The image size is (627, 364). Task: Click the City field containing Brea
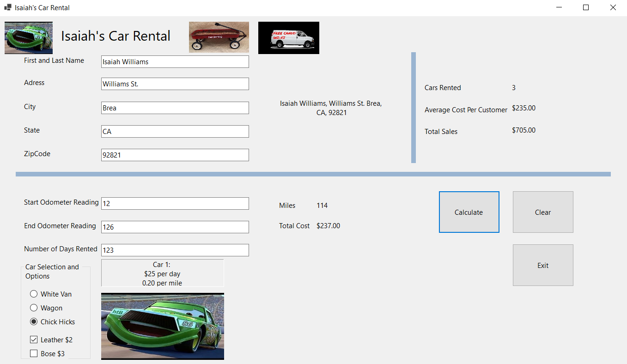(175, 108)
